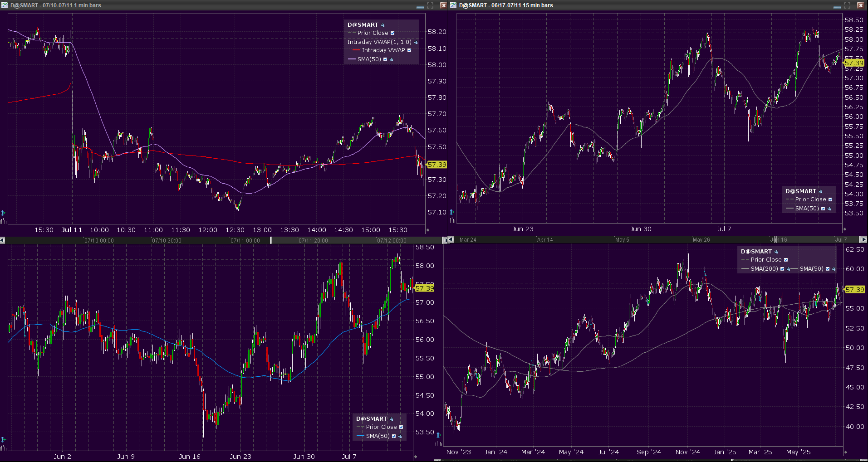The height and width of the screenshot is (462, 868).
Task: Click small arrow at right end of 15 min time axis
Action: pos(845,229)
